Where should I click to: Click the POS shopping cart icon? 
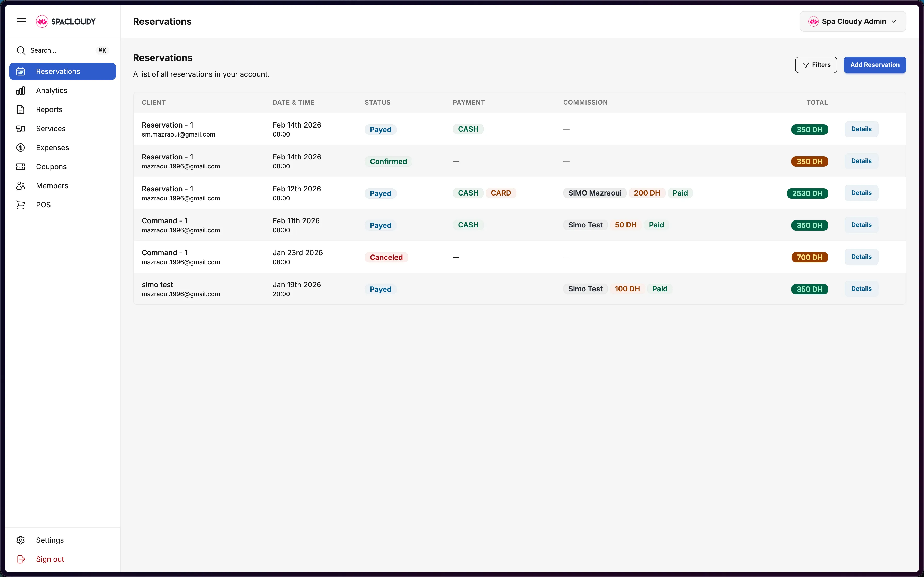tap(21, 205)
